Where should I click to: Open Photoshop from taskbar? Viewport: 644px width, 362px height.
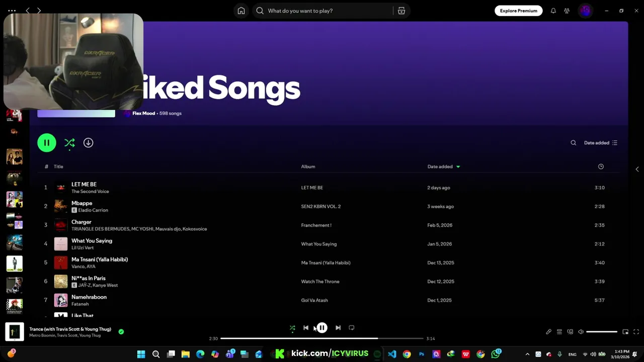pos(422,354)
